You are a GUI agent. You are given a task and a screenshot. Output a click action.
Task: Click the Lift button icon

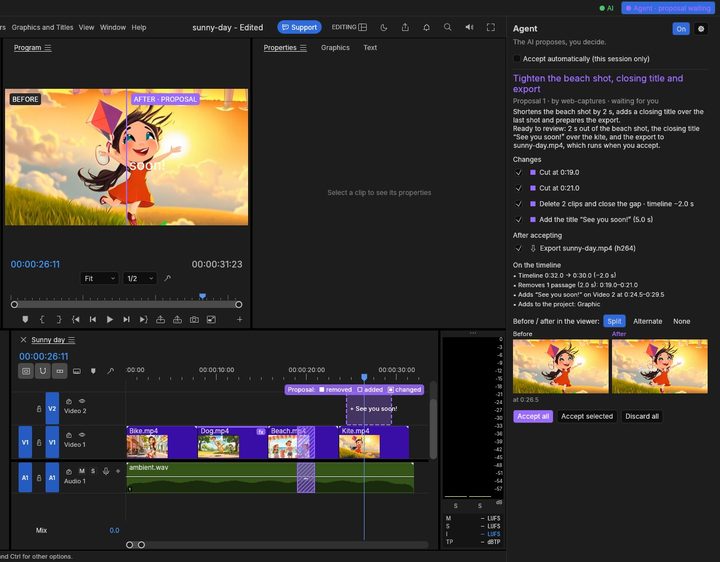coord(160,320)
